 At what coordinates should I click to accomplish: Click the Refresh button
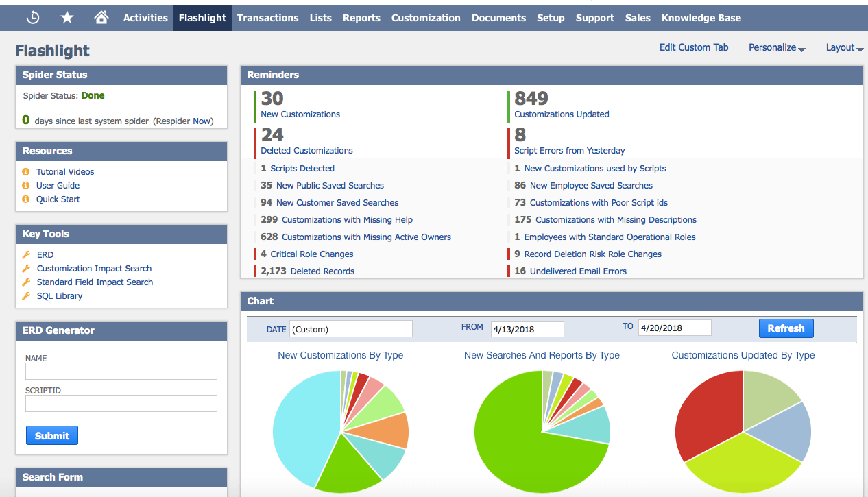[786, 328]
